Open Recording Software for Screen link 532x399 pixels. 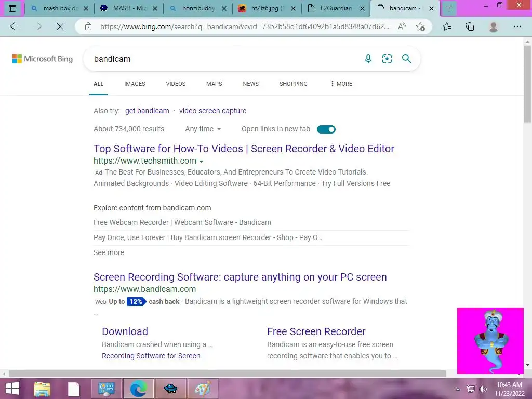pos(151,355)
